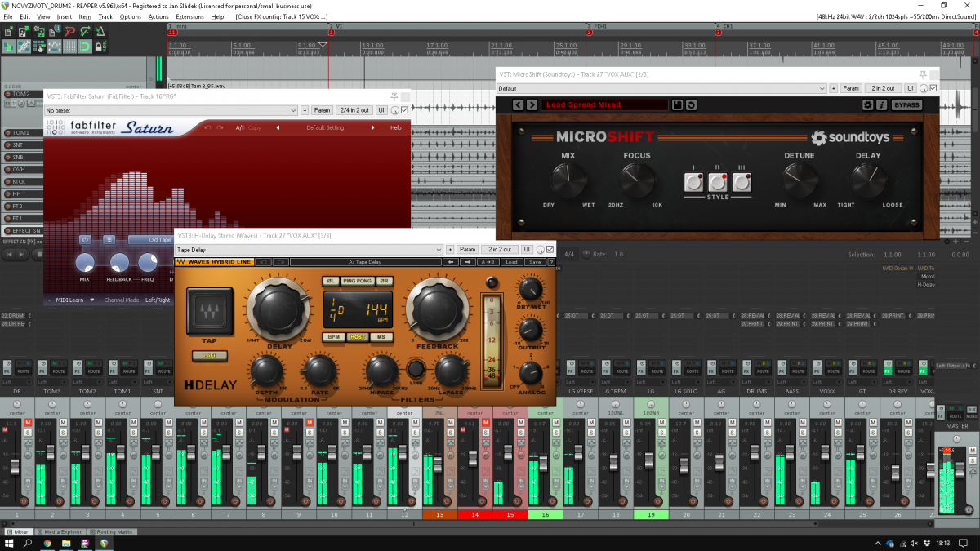Click the MicroShift previous preset arrow
980x551 pixels.
[518, 104]
